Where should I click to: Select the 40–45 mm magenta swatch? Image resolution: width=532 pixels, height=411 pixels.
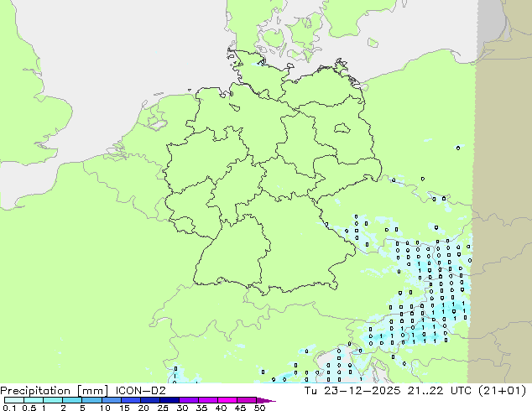(x=227, y=400)
